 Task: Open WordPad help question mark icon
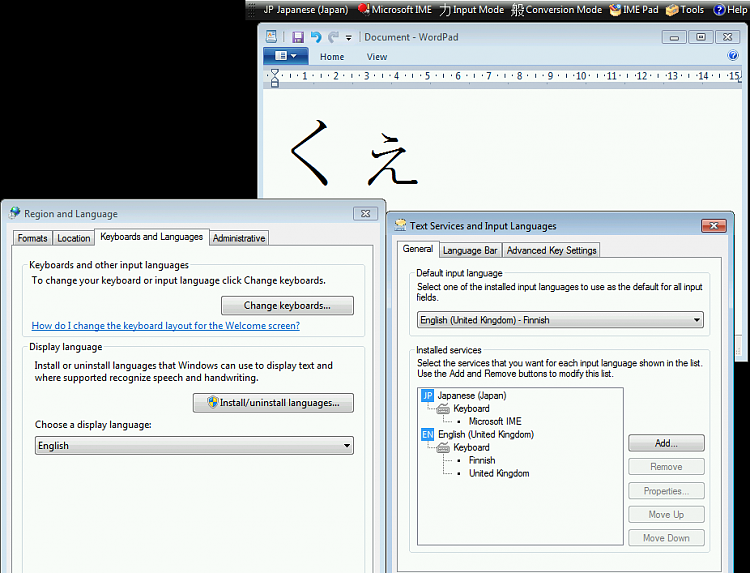point(733,55)
